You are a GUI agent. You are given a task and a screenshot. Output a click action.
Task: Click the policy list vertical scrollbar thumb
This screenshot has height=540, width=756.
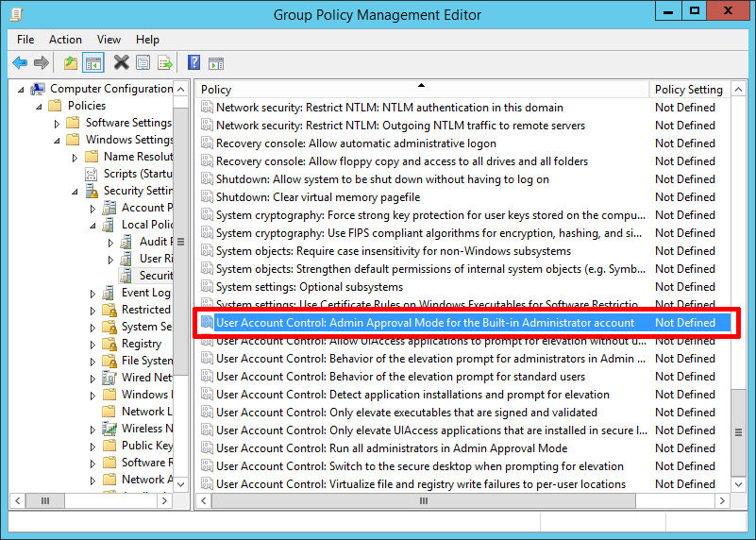738,432
